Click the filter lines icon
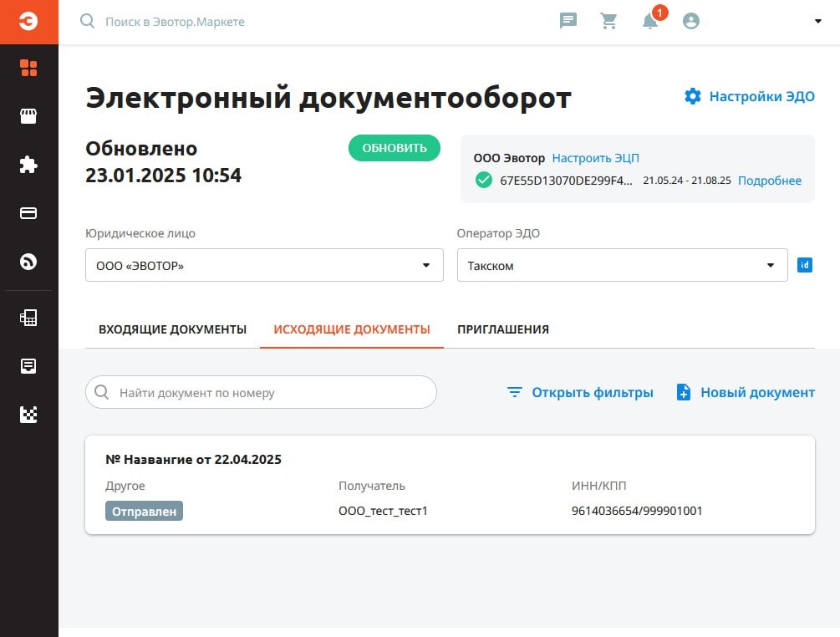Viewport: 840px width, 637px height. 514,392
